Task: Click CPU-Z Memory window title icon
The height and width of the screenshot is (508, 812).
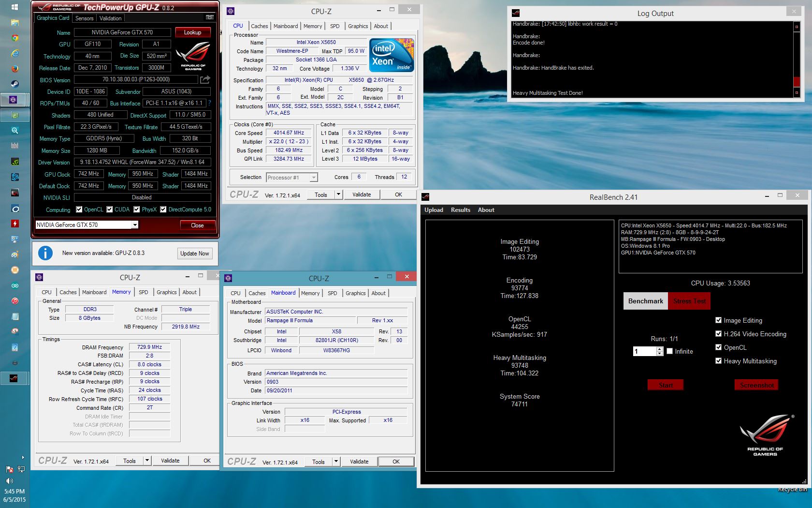Action: [x=40, y=277]
